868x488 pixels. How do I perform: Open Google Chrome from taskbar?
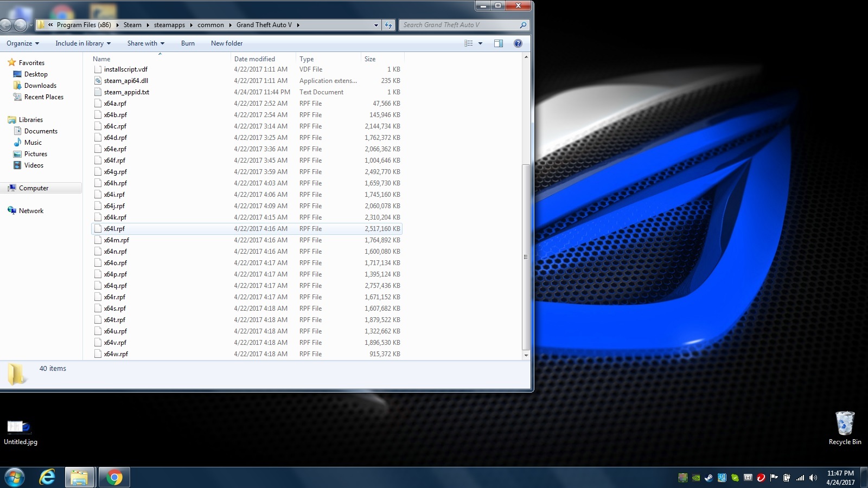[x=114, y=478]
